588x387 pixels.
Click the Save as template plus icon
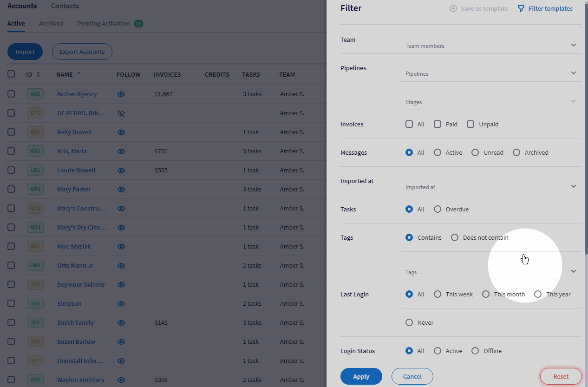pos(452,8)
